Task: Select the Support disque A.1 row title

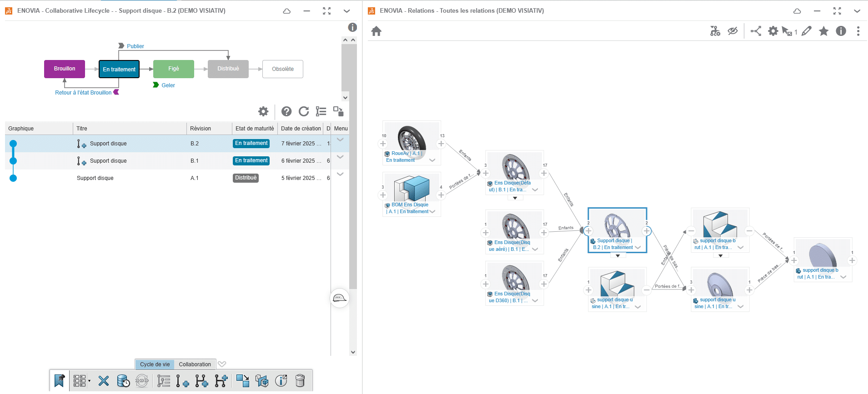Action: pyautogui.click(x=95, y=178)
